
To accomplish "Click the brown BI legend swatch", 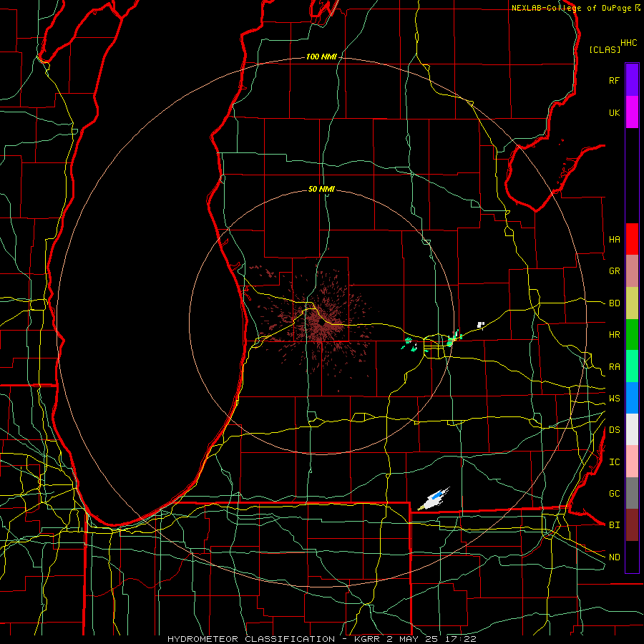I will 632,525.
